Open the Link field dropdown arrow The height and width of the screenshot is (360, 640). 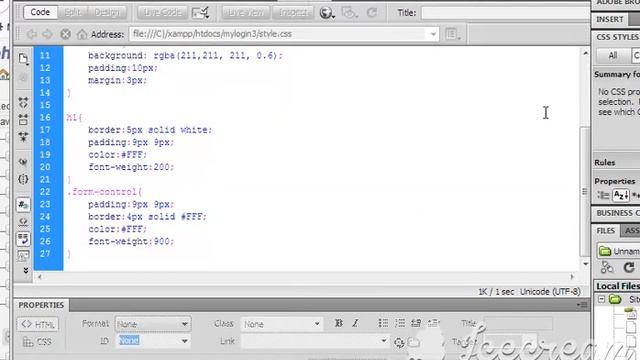coord(384,340)
